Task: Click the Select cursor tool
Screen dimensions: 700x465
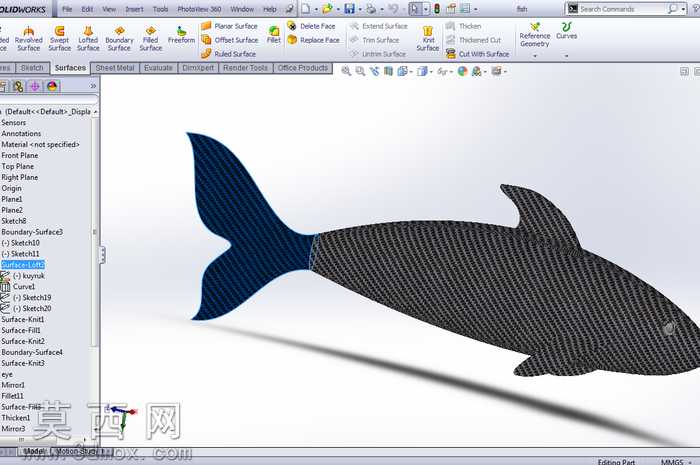Action: 415,8
